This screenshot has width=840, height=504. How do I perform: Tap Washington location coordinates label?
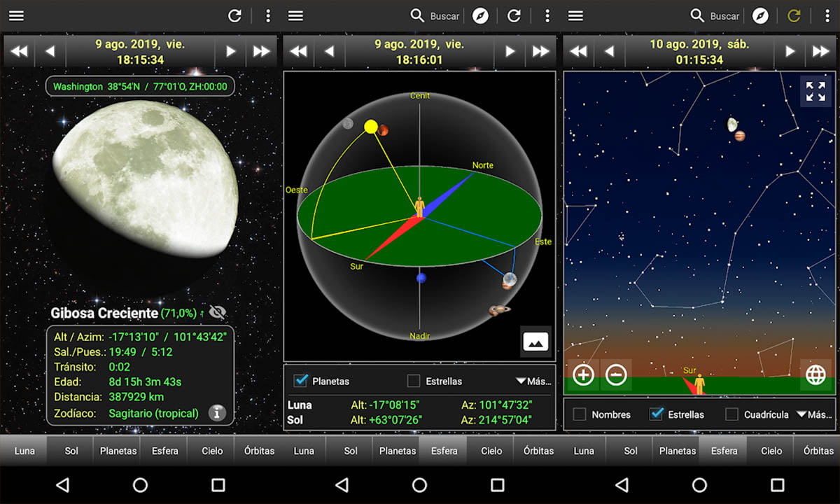tap(140, 87)
